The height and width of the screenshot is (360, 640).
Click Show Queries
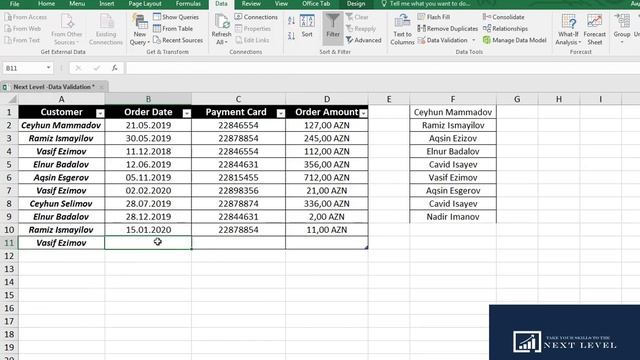176,17
